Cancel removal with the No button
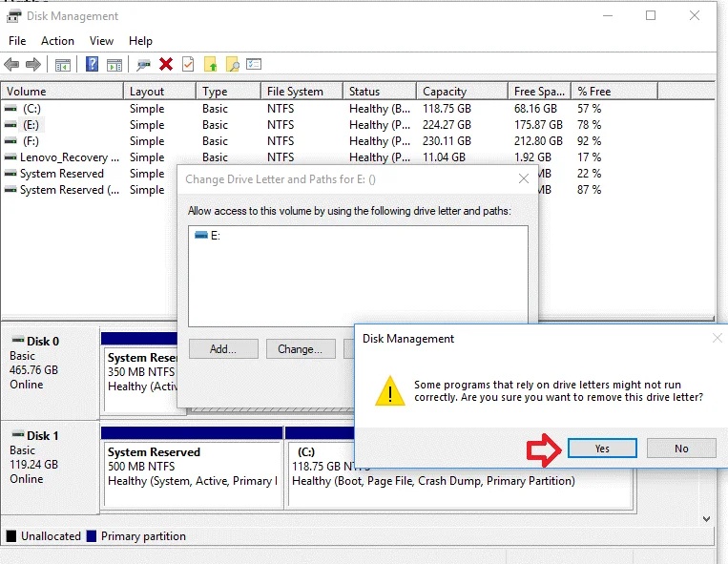This screenshot has width=728, height=564. (681, 449)
